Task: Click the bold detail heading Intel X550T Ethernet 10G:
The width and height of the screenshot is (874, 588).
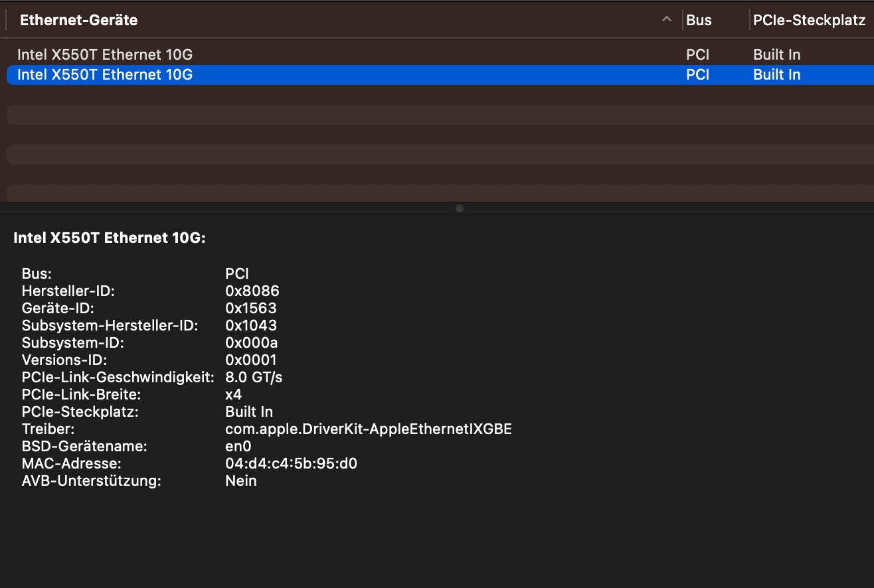Action: coord(110,238)
